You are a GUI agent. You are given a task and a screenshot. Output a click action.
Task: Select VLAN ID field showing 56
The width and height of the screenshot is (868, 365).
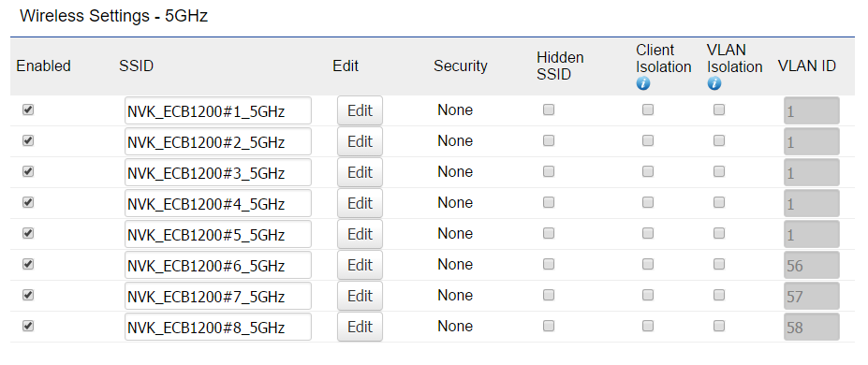[812, 265]
